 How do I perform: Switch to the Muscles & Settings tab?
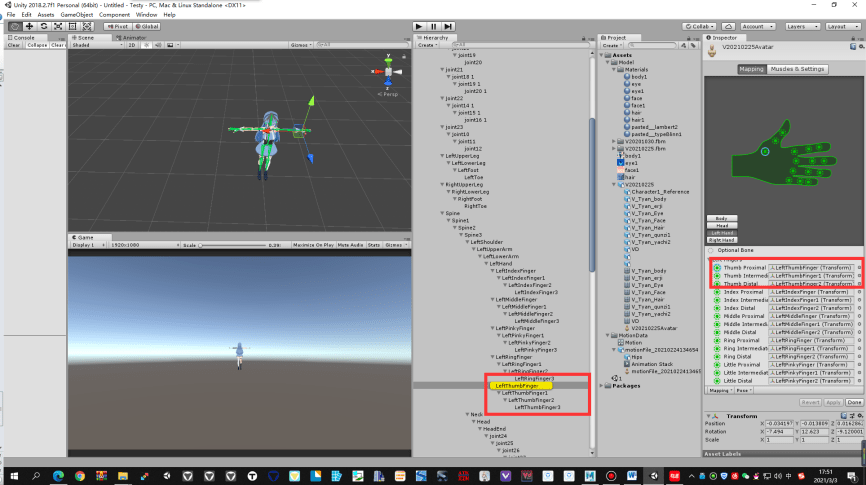click(797, 69)
